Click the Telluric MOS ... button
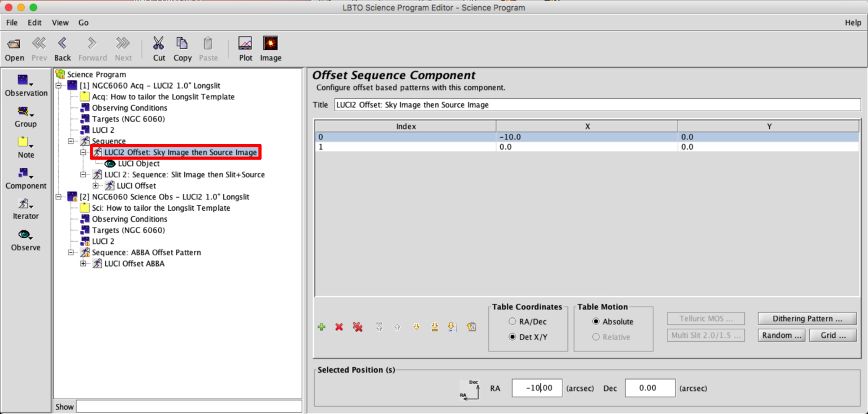The height and width of the screenshot is (414, 868). [x=705, y=319]
